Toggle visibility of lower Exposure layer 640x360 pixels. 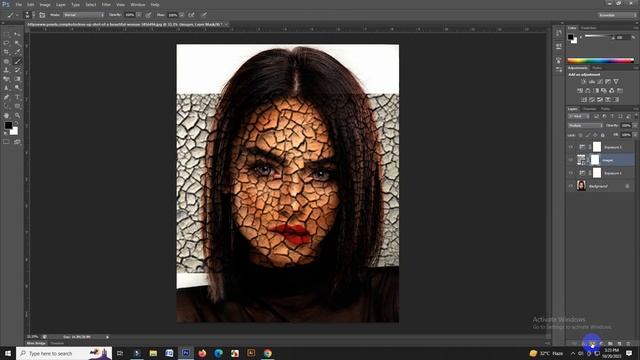pos(571,173)
